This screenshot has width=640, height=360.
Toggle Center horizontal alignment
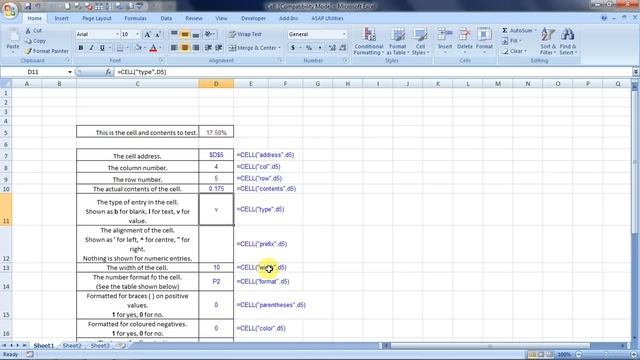coord(185,48)
